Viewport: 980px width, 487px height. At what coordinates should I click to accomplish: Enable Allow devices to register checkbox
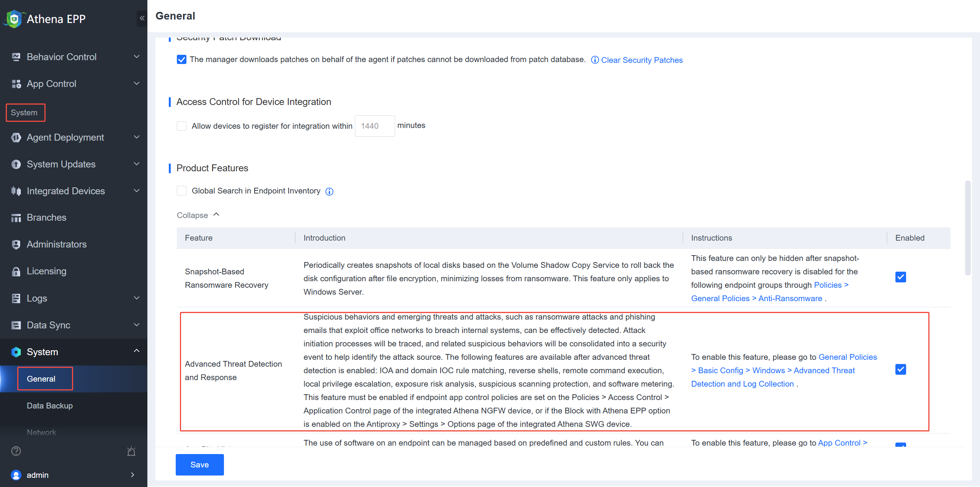click(181, 126)
